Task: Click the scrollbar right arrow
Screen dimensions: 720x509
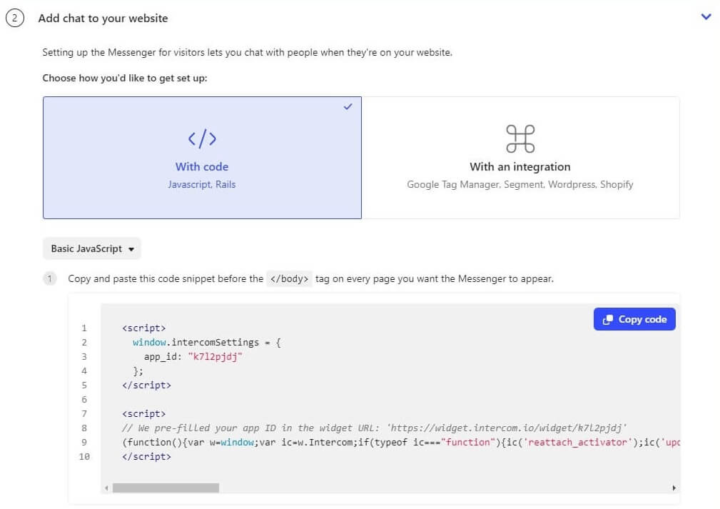Action: pos(674,488)
